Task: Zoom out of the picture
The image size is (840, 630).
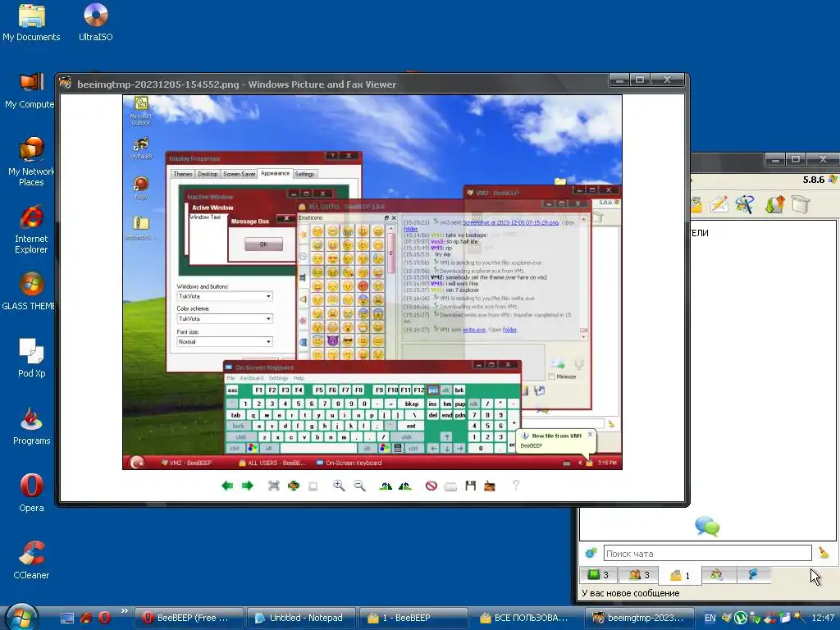Action: point(359,486)
